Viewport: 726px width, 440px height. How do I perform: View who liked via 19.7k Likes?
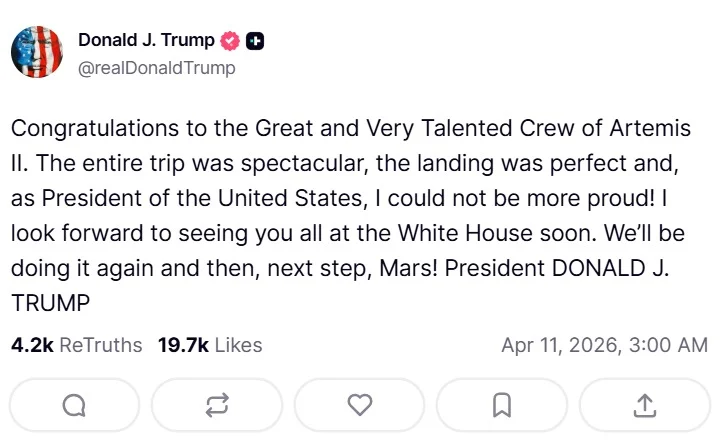click(210, 345)
